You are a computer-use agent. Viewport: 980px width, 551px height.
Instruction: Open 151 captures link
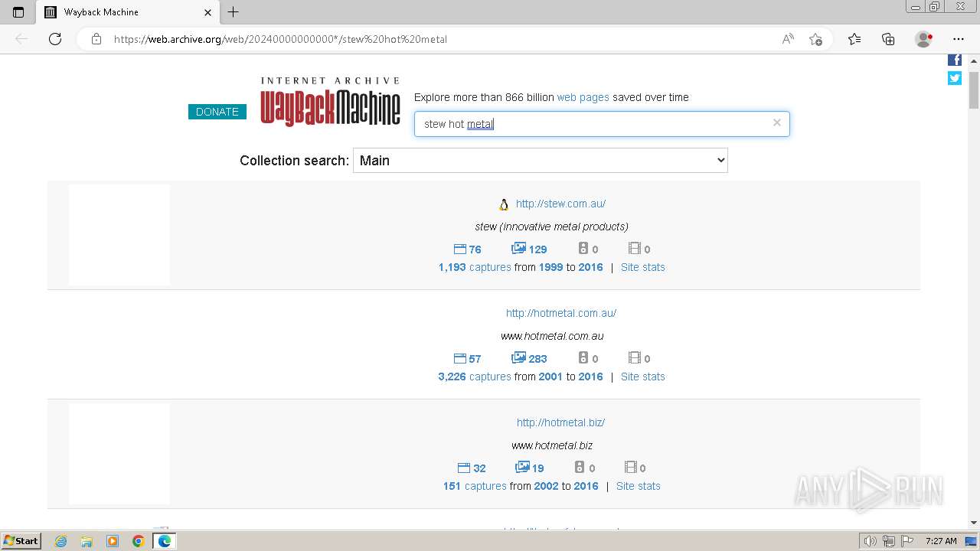475,486
